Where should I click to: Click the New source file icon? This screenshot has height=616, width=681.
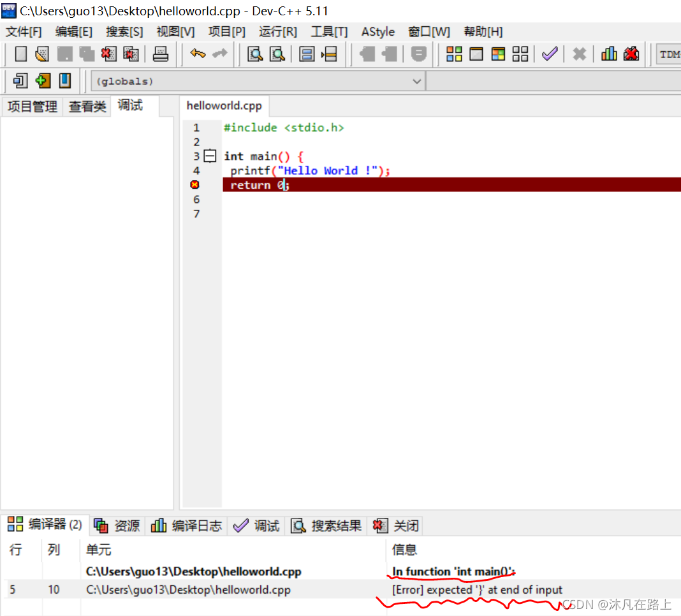pyautogui.click(x=20, y=54)
